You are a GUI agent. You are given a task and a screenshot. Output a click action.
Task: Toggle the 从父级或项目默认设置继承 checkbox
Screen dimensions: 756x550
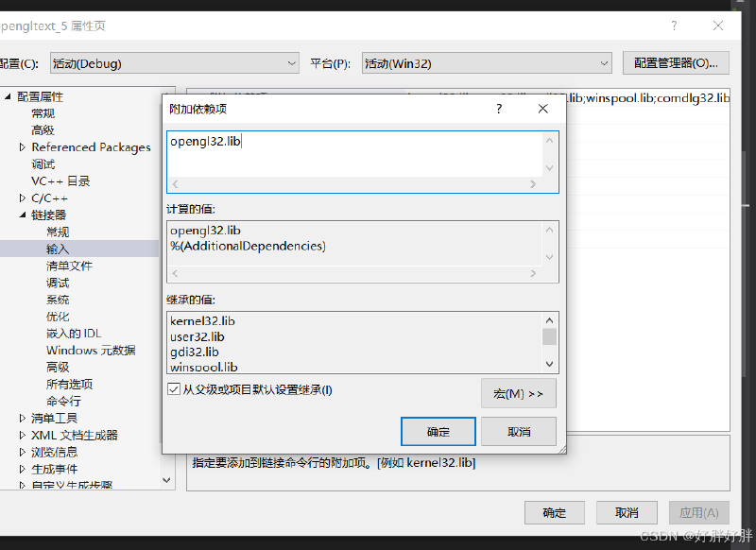(x=174, y=389)
